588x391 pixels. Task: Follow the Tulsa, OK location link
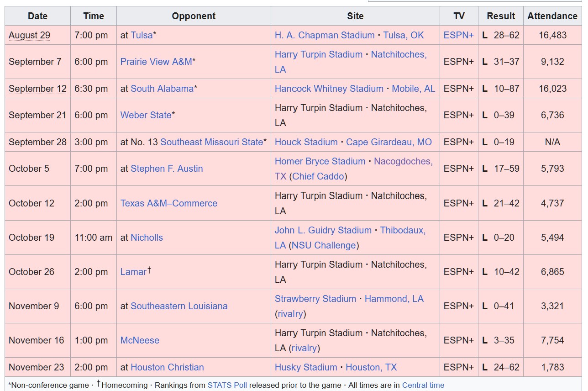pyautogui.click(x=404, y=35)
